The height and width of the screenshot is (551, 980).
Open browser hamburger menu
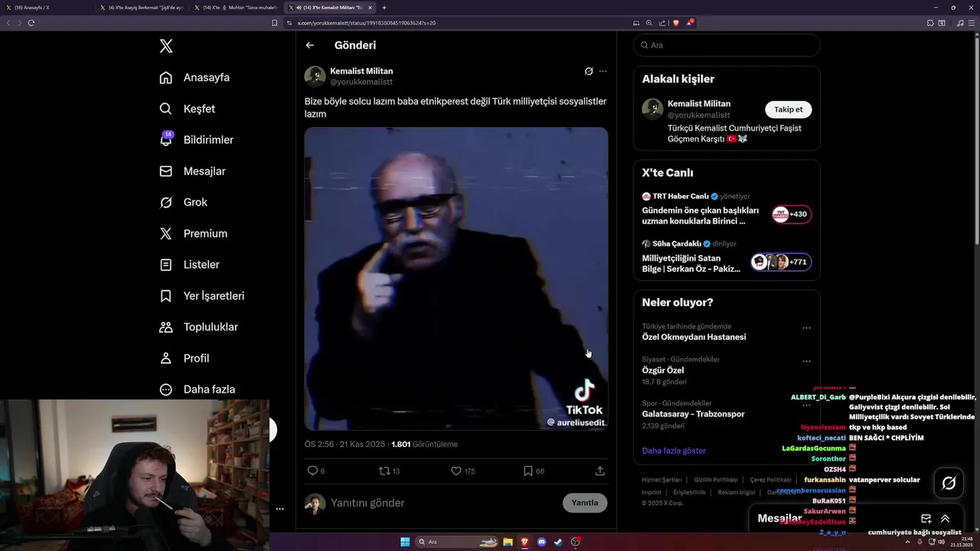972,23
